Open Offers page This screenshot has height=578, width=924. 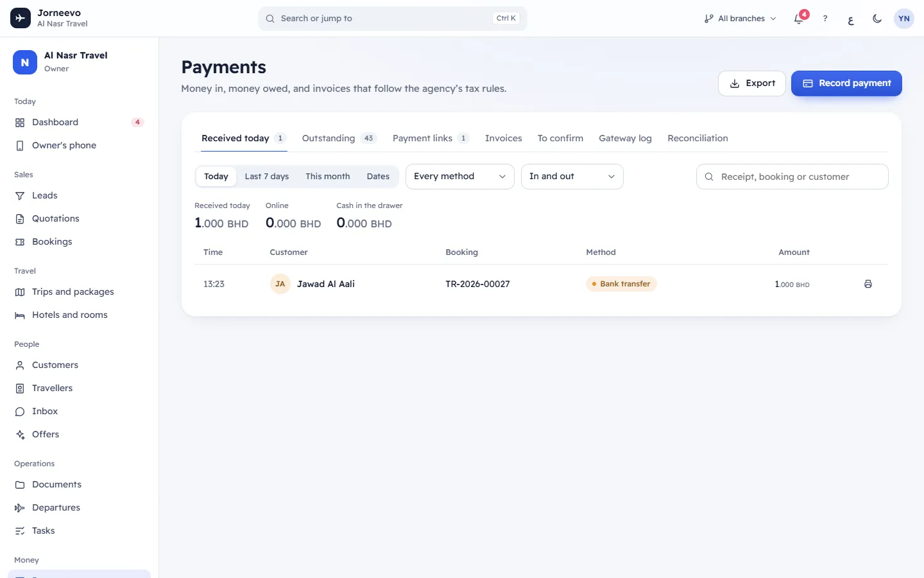pyautogui.click(x=79, y=434)
